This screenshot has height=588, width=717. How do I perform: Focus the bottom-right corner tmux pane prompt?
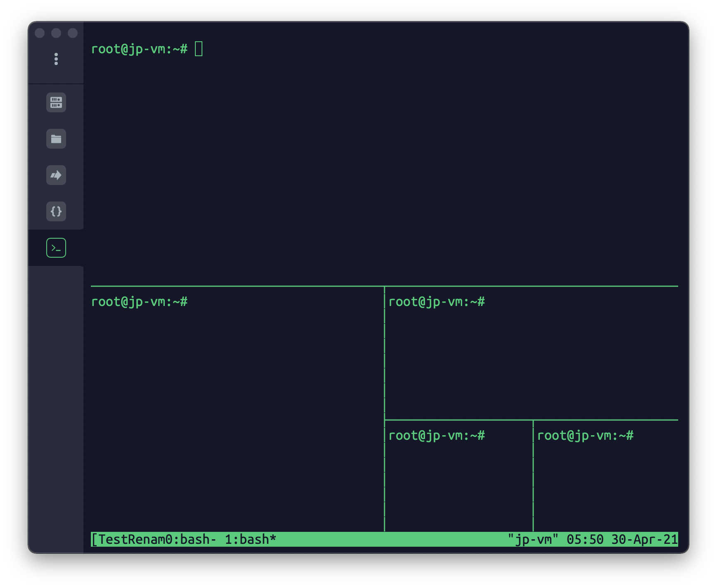point(585,436)
